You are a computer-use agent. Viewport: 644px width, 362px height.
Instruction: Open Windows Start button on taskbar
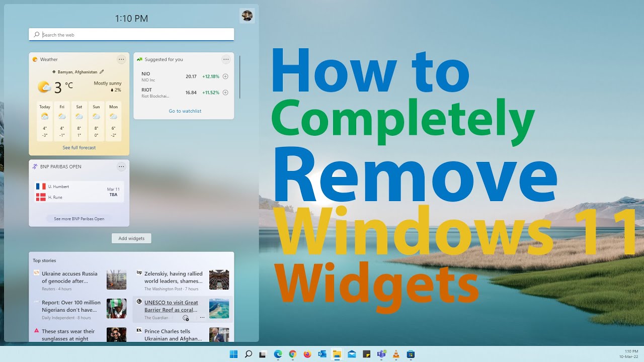(x=233, y=354)
